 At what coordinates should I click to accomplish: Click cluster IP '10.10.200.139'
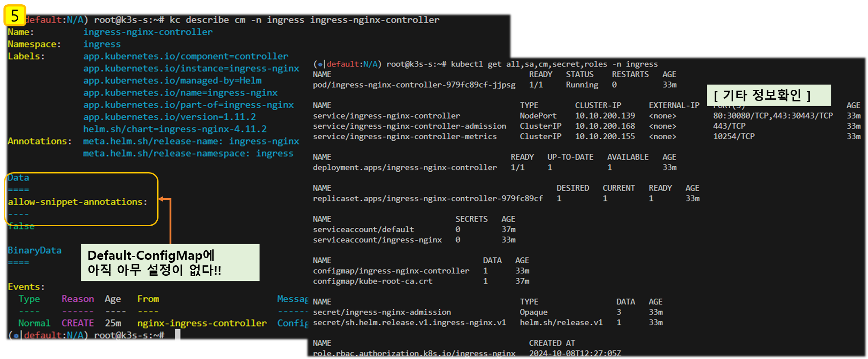605,116
